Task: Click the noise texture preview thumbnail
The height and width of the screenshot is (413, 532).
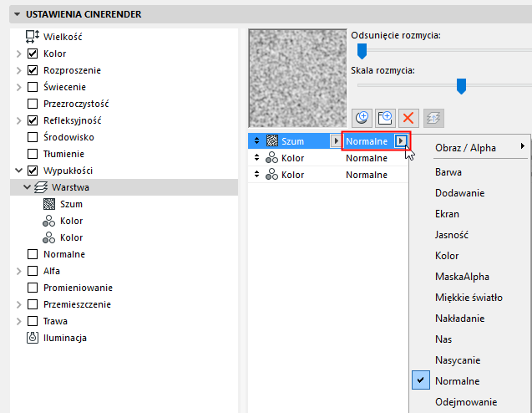Action: 297,78
